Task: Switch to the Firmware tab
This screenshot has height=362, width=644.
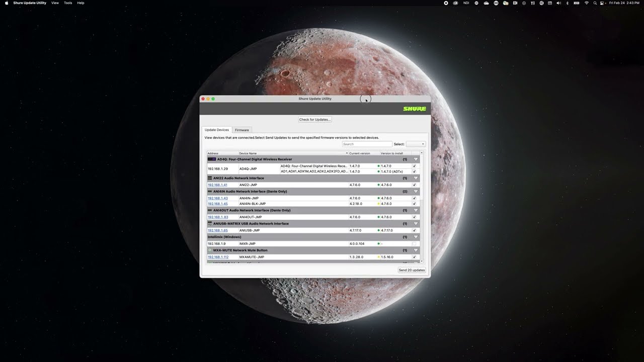Action: point(242,130)
